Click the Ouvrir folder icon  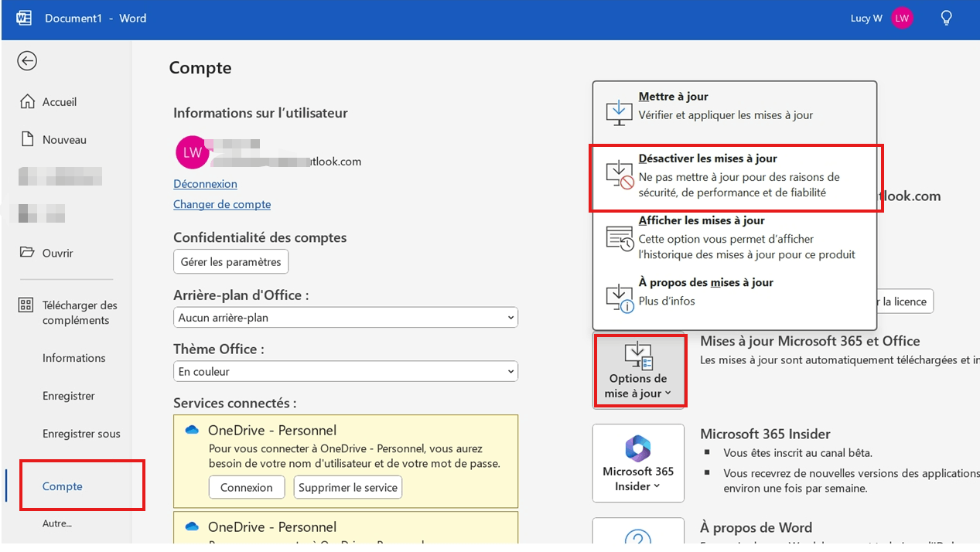click(x=27, y=252)
